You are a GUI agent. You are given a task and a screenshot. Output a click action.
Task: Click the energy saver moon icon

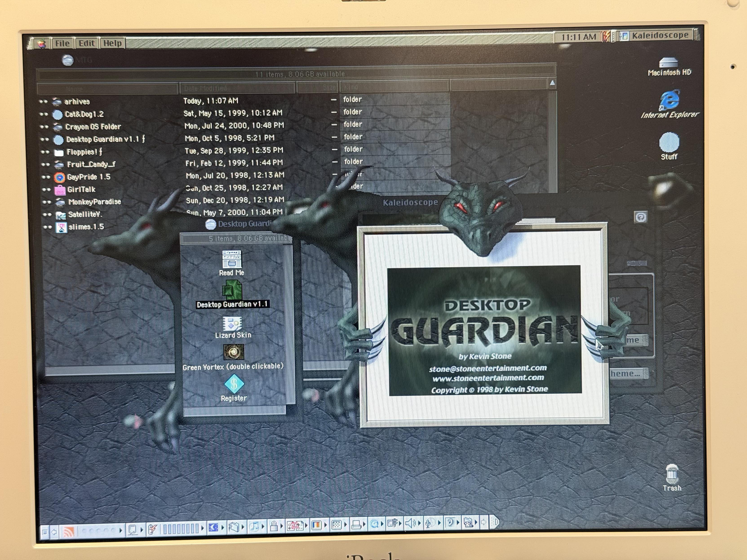(213, 527)
